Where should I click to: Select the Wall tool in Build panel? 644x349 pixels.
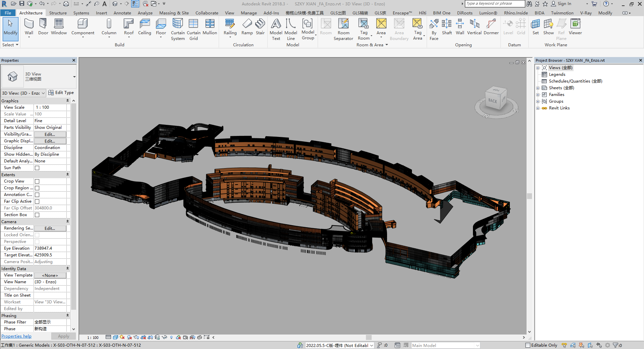pyautogui.click(x=29, y=27)
